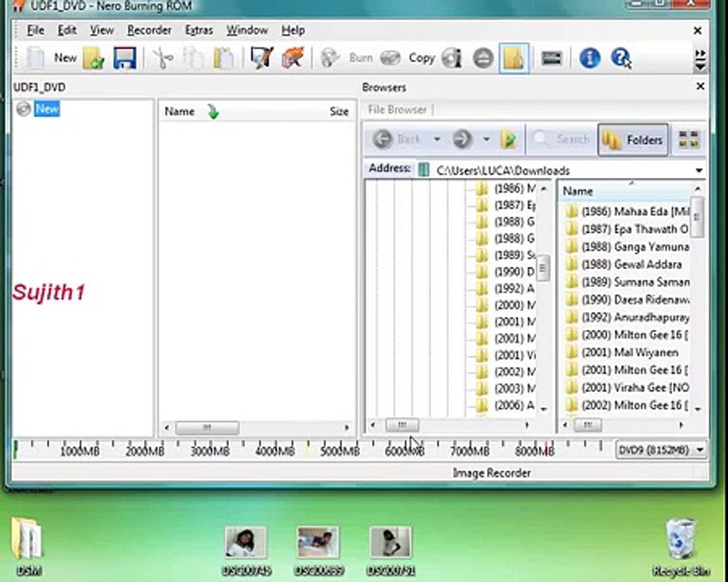Select the (2001) Viraha Gee folder

627,387
